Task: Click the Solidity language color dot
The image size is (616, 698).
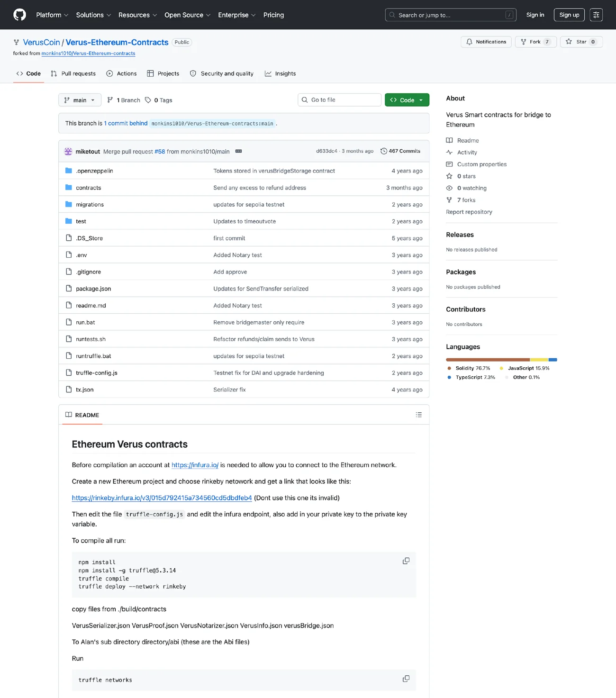Action: 449,368
